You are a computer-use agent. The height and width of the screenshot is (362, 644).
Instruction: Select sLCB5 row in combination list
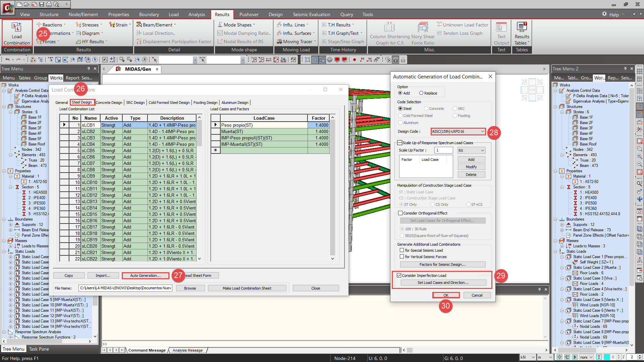point(128,150)
